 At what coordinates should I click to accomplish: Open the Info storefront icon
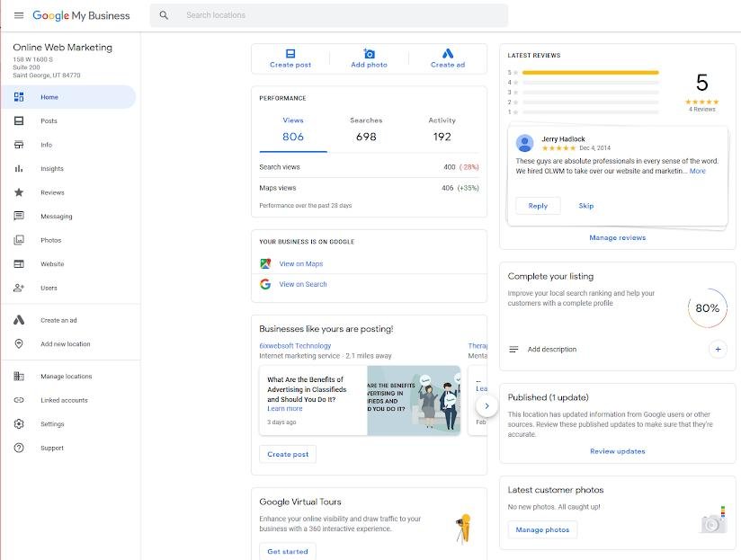pos(19,145)
